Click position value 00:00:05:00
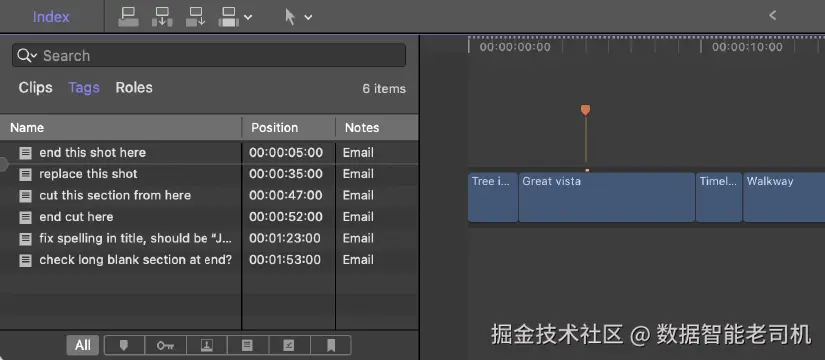The image size is (825, 360). [x=286, y=153]
